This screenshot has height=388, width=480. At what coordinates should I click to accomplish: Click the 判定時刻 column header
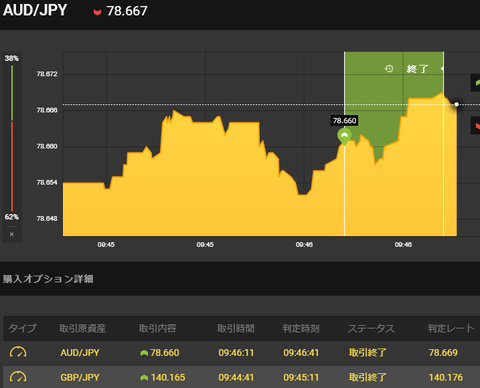[301, 328]
